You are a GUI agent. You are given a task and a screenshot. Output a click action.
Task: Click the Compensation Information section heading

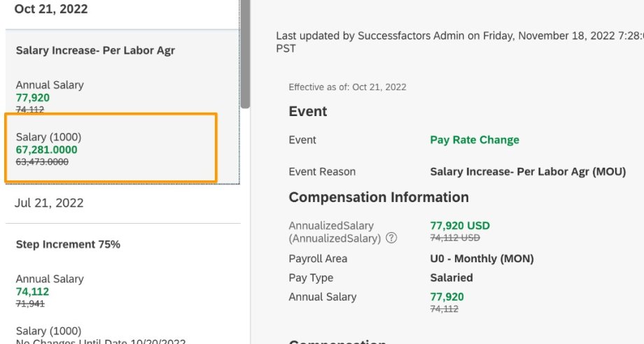pos(379,197)
